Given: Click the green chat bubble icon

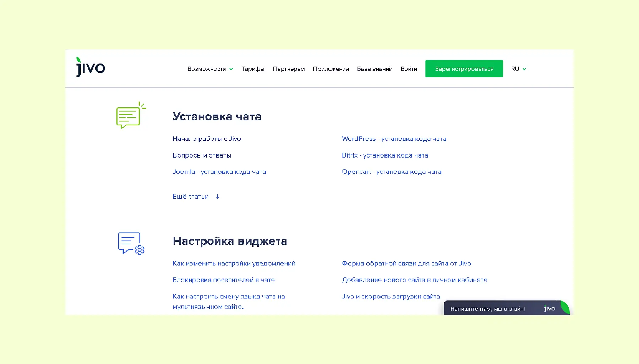Looking at the screenshot, I should pos(131,116).
